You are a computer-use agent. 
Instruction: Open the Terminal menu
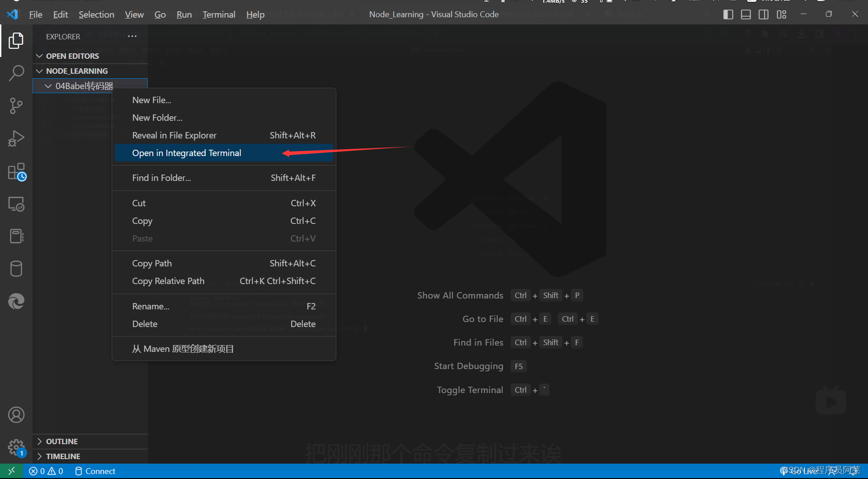point(219,14)
